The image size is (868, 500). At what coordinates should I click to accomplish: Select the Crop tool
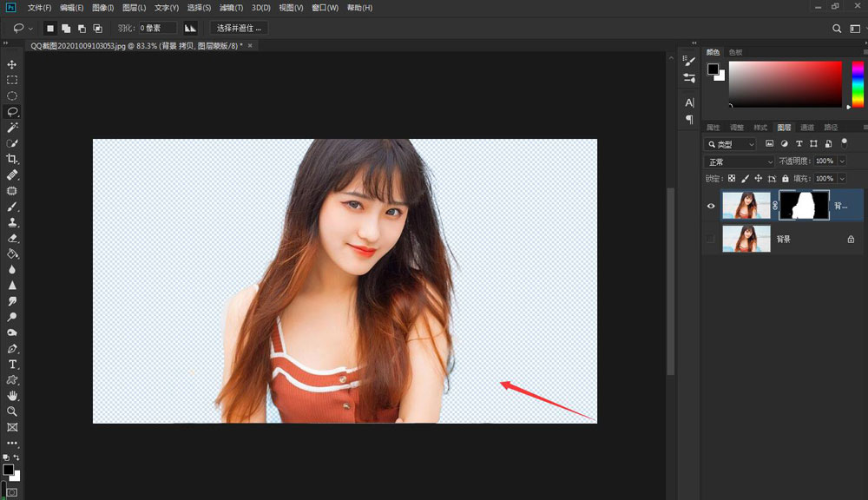(12, 159)
